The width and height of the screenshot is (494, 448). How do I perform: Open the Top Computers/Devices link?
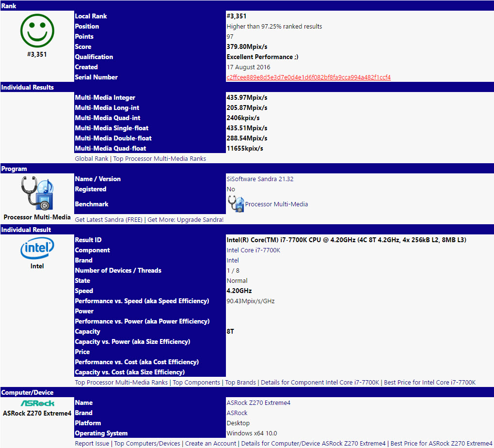[x=147, y=443]
